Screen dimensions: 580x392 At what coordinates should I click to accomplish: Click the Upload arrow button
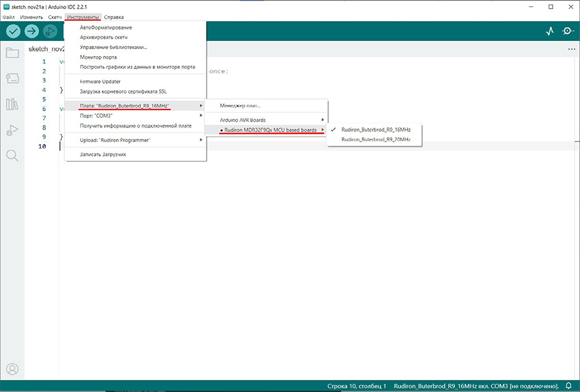32,31
